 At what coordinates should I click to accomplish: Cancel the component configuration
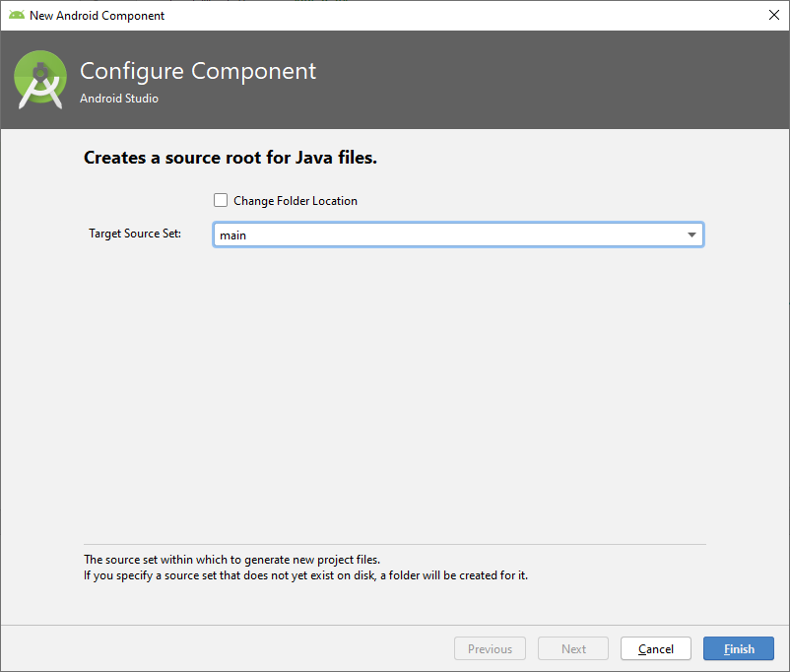coord(656,648)
